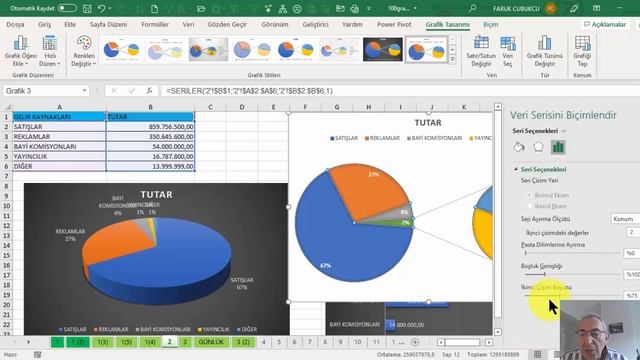The width and height of the screenshot is (640, 360).
Task: Click the open folder icon in quick access
Action: (201, 8)
